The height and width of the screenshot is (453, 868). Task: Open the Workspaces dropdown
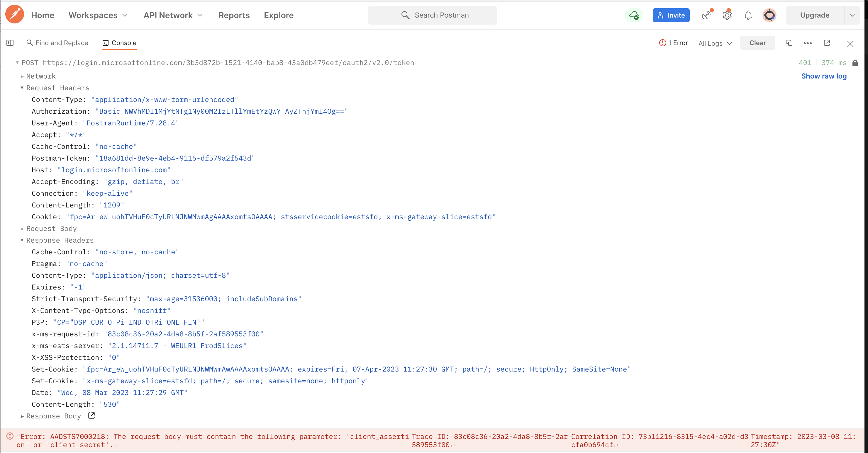pos(98,15)
